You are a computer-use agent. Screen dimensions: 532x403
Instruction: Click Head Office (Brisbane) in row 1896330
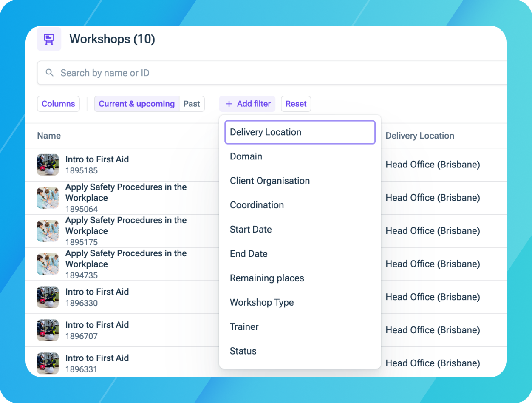tap(433, 298)
